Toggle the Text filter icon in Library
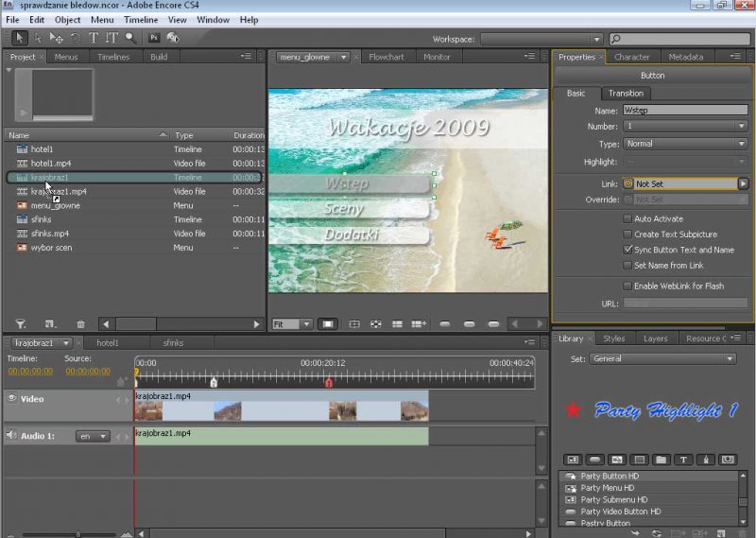 coord(683,460)
